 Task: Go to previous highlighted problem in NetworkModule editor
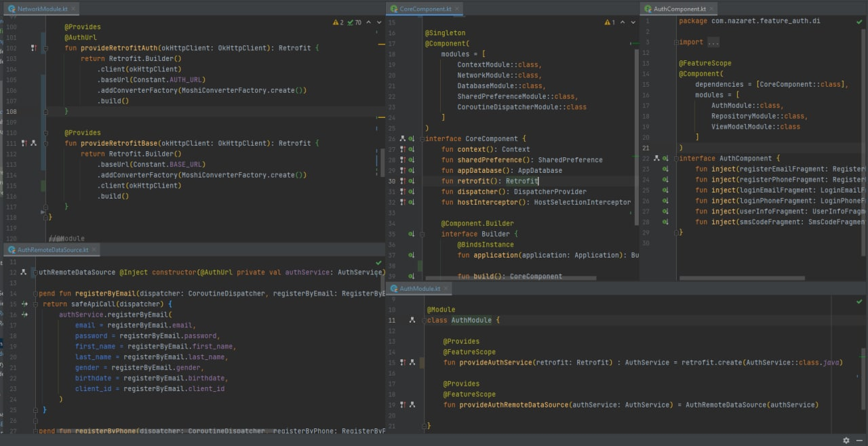tap(370, 22)
